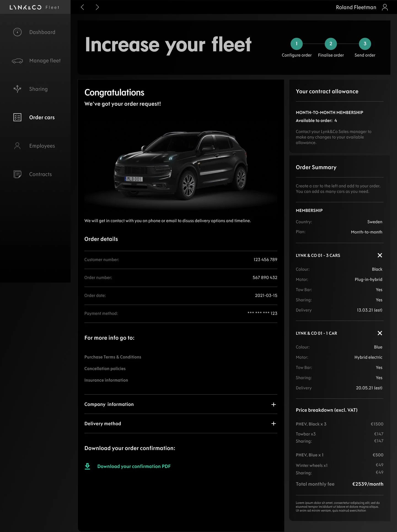Click the Order cars checklist icon
This screenshot has height=532, width=397.
point(17,117)
